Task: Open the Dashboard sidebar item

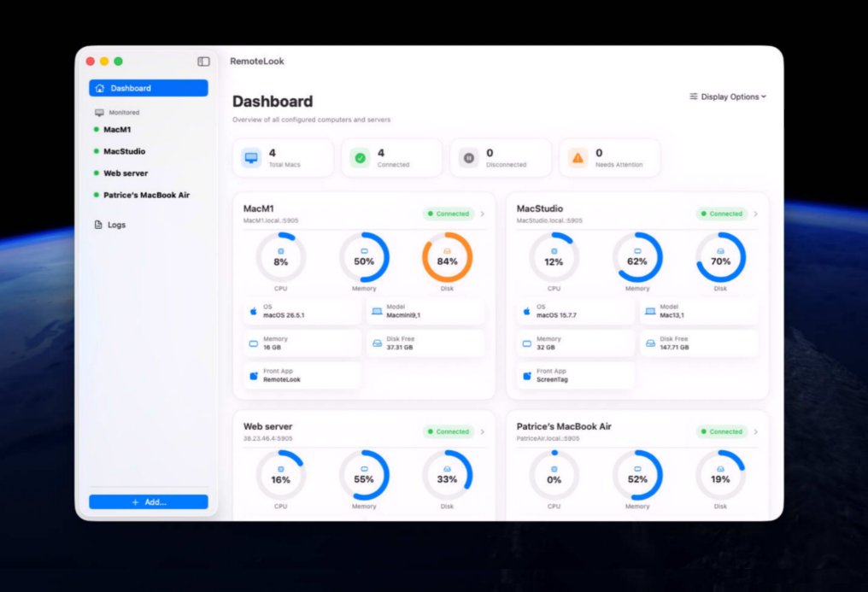Action: [149, 88]
